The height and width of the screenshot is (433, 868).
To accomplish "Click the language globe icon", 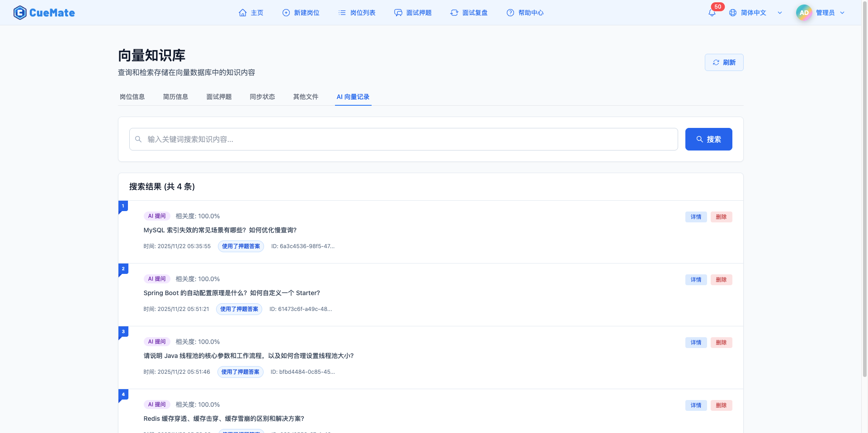I will click(x=732, y=13).
